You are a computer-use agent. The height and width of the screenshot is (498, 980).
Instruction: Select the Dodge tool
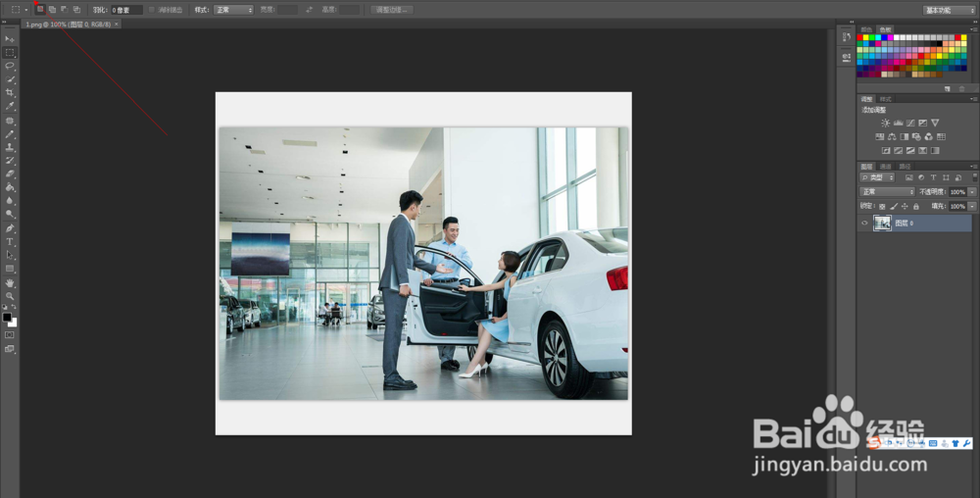(10, 214)
